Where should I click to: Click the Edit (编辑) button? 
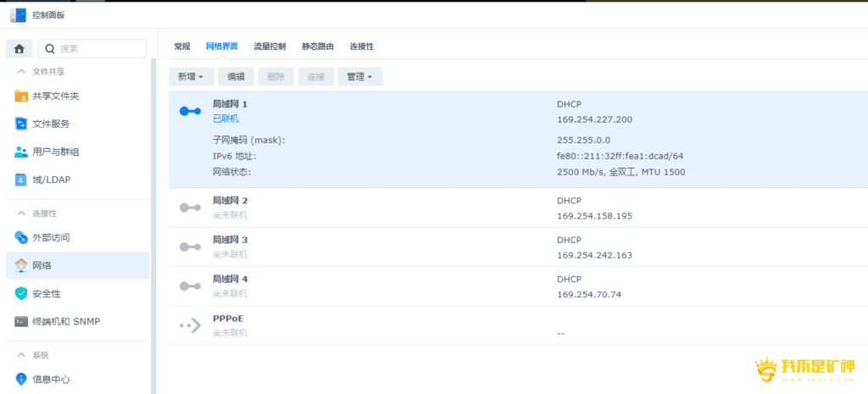coord(236,76)
